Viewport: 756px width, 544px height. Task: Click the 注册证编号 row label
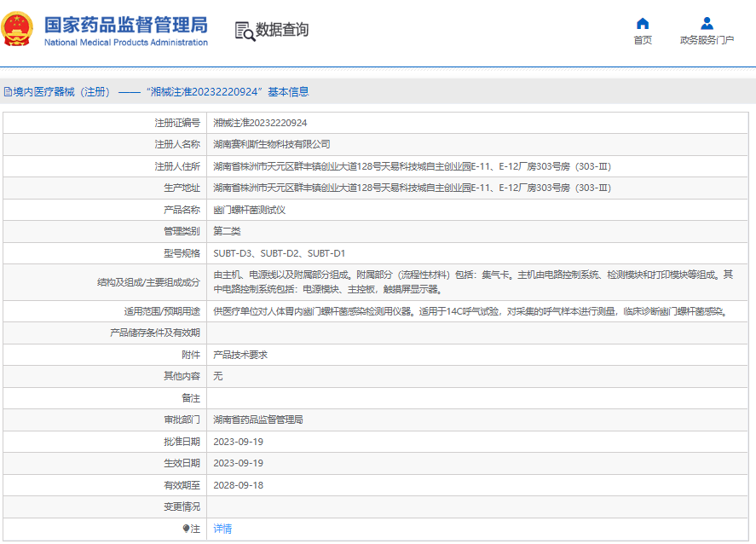pos(177,123)
